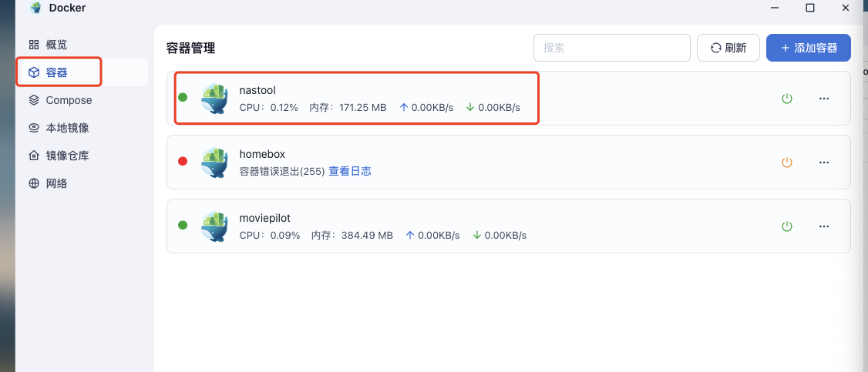
Task: Toggle power for homebox container
Action: 786,163
